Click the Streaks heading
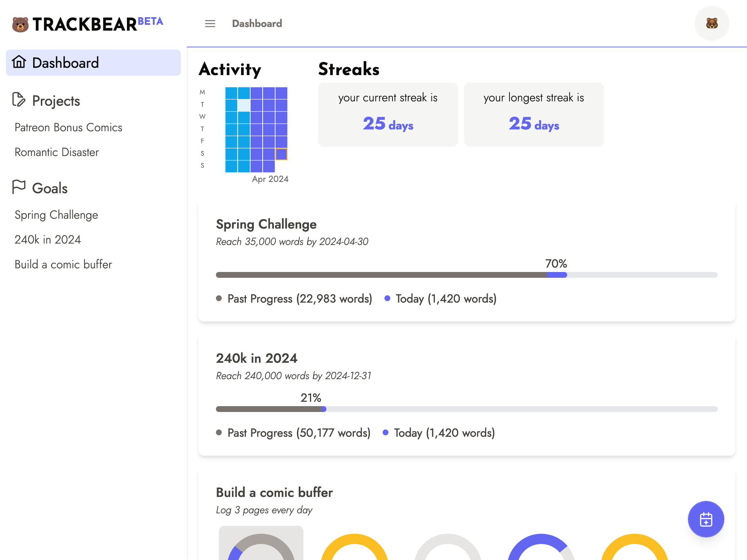 pos(349,69)
